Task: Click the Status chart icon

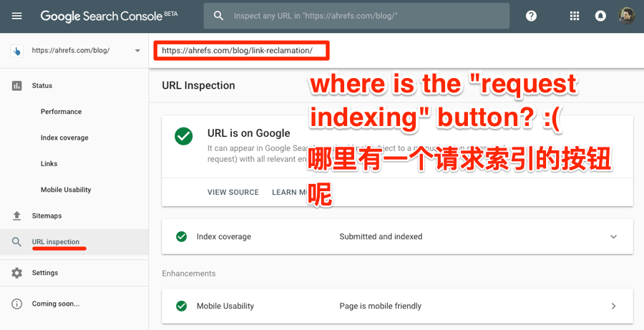Action: pos(17,85)
